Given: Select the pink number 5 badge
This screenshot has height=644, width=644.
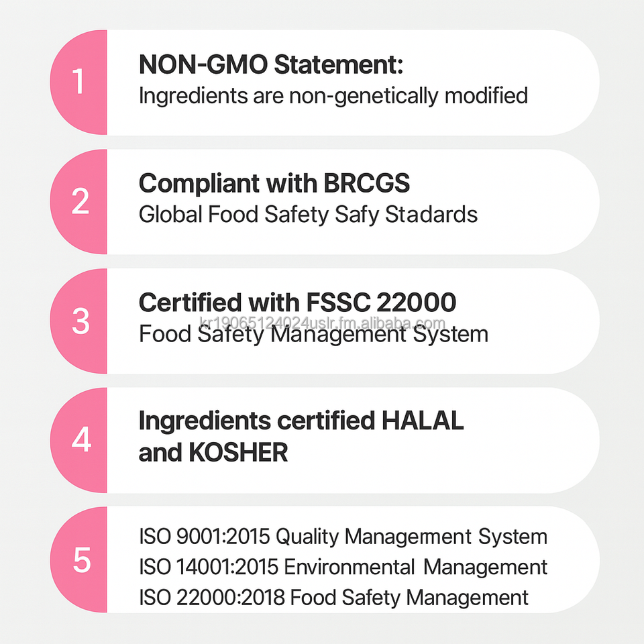Looking at the screenshot, I should click(x=80, y=559).
